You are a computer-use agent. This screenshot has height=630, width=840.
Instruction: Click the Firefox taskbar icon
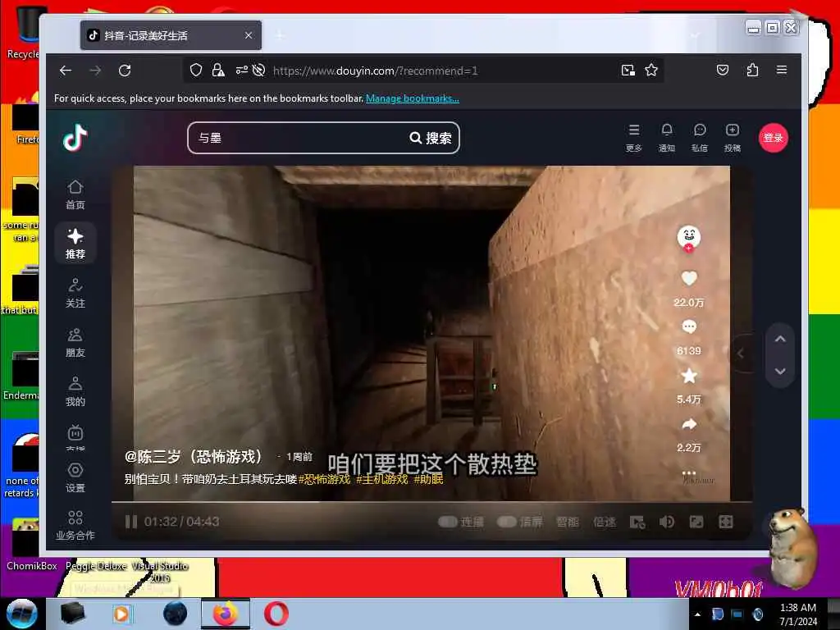(226, 614)
